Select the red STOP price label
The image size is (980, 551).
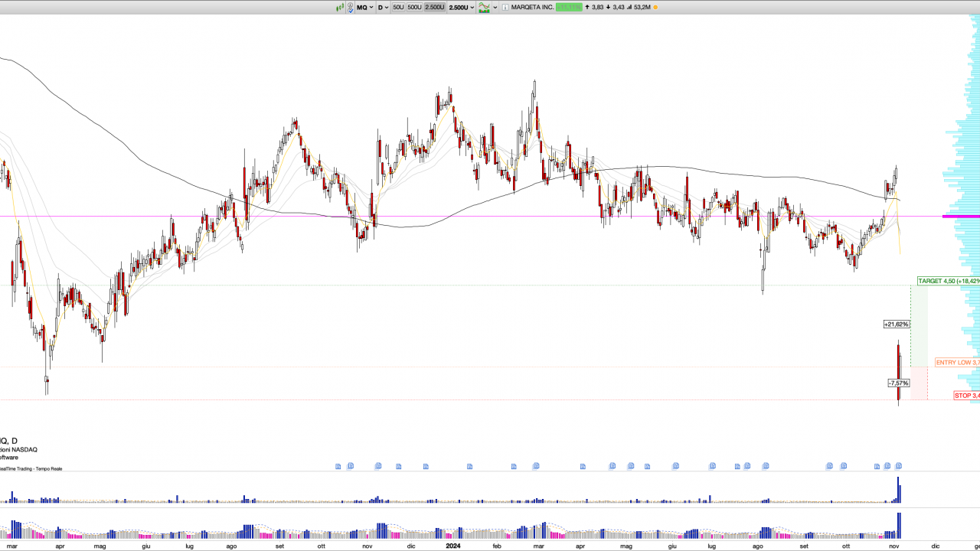pyautogui.click(x=967, y=396)
